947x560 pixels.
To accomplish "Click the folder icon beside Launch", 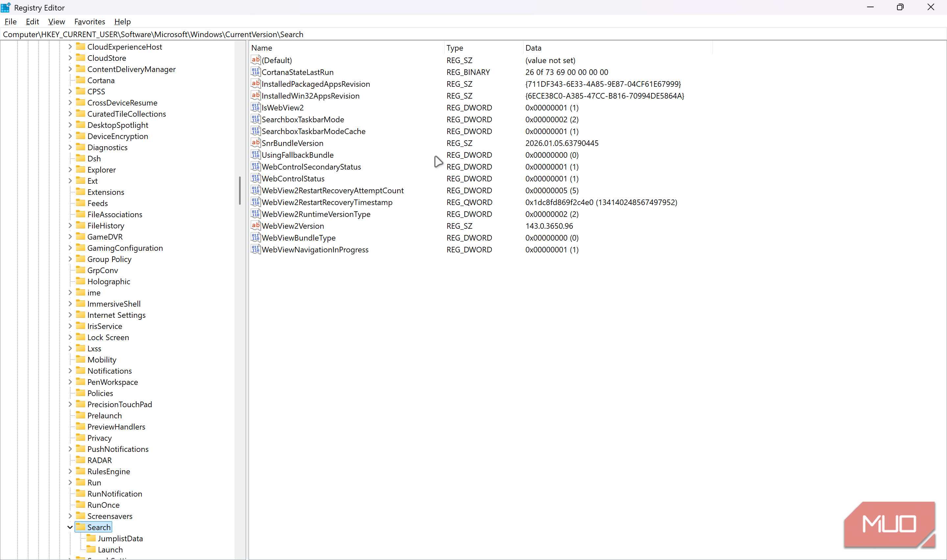I will [91, 549].
